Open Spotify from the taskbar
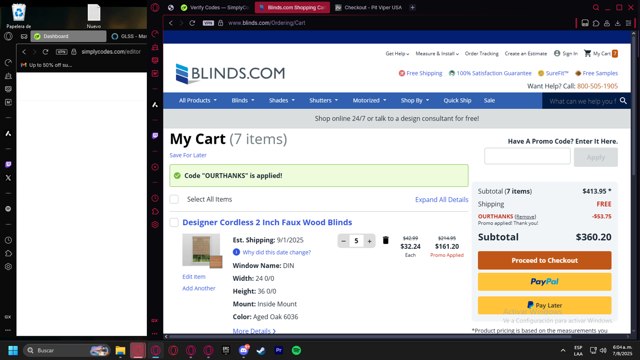This screenshot has height=360, width=640. [297, 350]
